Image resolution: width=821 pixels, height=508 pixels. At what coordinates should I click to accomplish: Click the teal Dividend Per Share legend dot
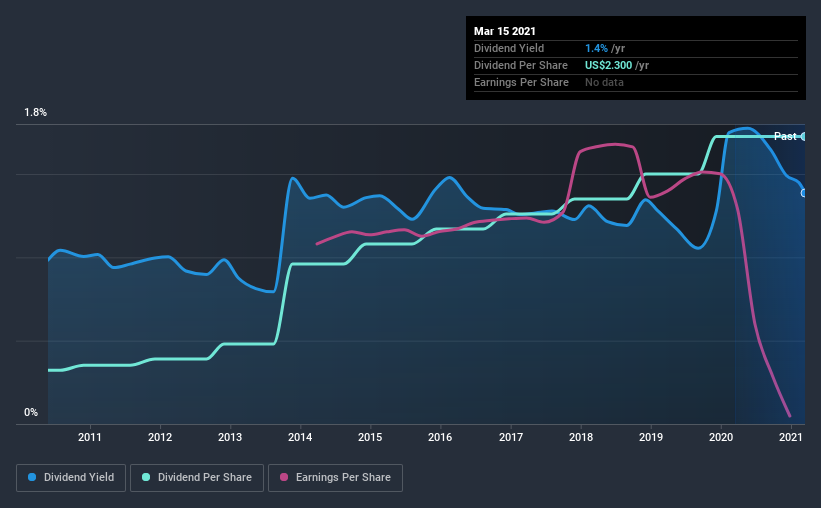pyautogui.click(x=146, y=477)
